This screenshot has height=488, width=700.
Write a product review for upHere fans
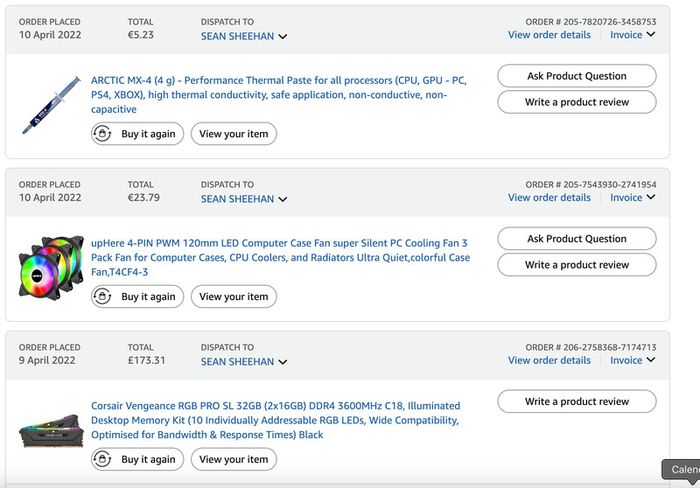pos(577,265)
